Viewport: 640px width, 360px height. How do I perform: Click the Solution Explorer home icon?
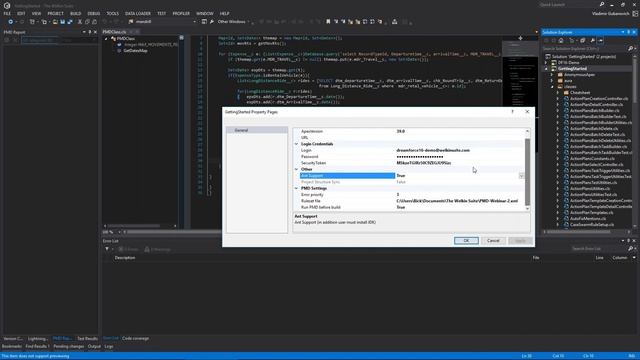point(561,40)
